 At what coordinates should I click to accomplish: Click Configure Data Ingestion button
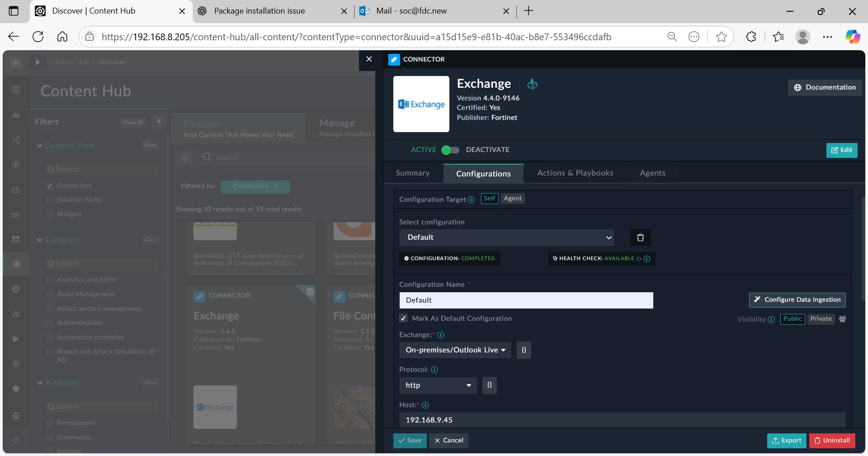tap(797, 300)
